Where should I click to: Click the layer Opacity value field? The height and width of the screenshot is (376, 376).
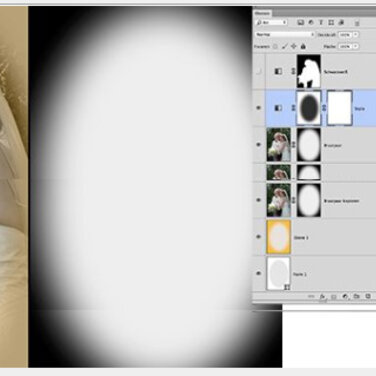[x=345, y=34]
